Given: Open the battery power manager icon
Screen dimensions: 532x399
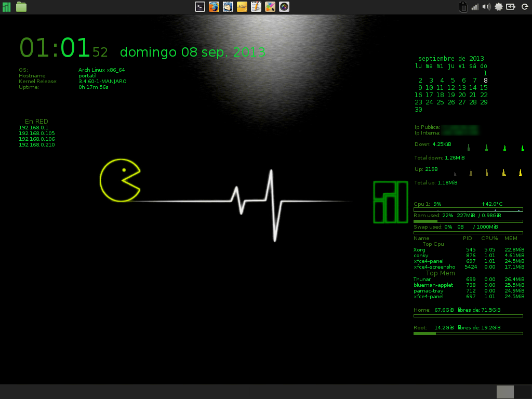Looking at the screenshot, I should (x=511, y=7).
